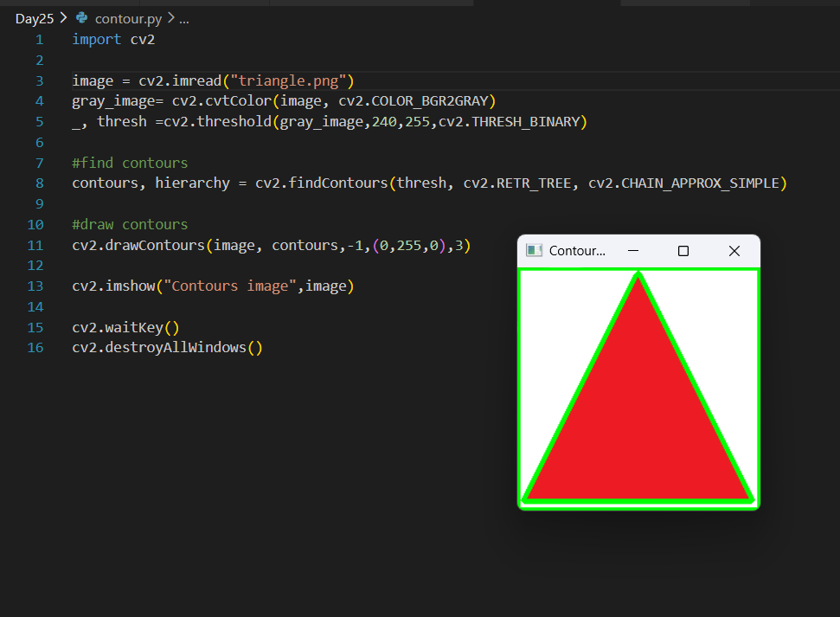Click line number 5 in the gutter
The height and width of the screenshot is (617, 840).
[x=39, y=122]
